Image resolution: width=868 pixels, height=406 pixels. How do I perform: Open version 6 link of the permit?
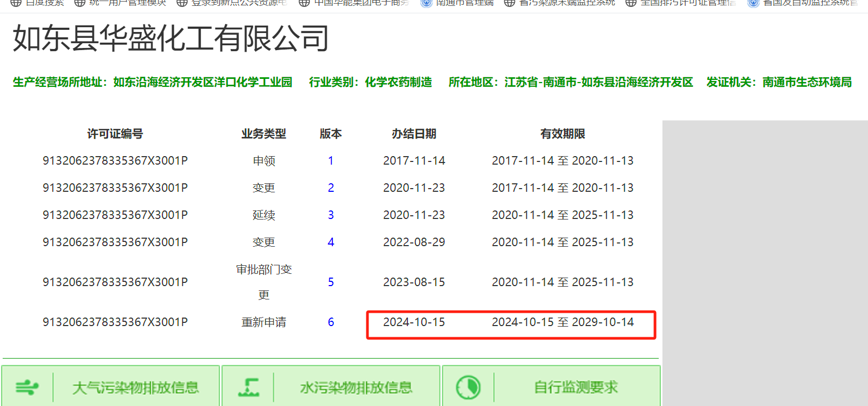(x=331, y=322)
